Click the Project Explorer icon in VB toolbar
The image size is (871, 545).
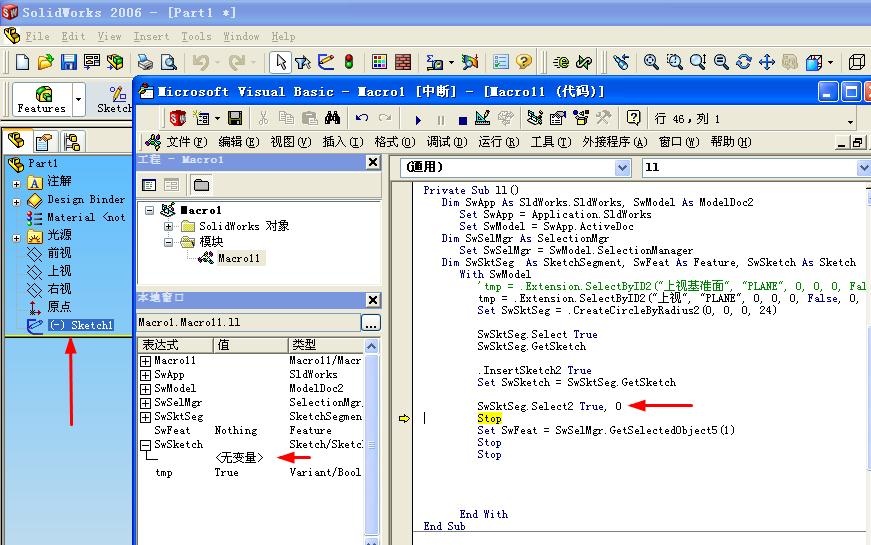534,118
